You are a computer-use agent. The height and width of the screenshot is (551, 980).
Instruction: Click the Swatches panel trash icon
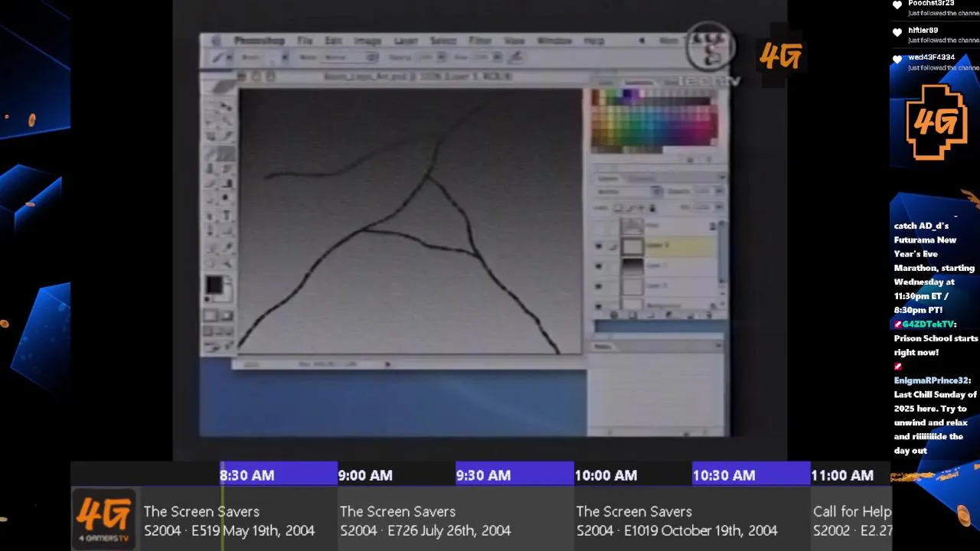pos(709,159)
